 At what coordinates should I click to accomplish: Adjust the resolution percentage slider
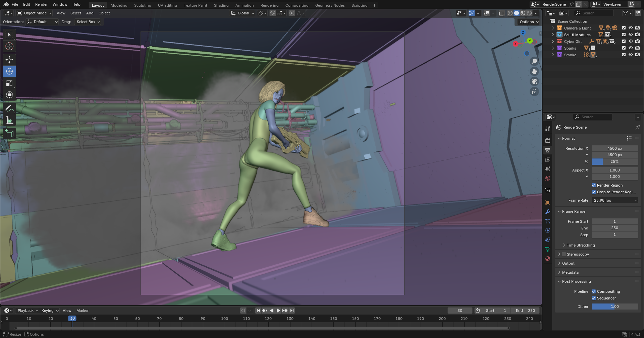[x=614, y=161]
